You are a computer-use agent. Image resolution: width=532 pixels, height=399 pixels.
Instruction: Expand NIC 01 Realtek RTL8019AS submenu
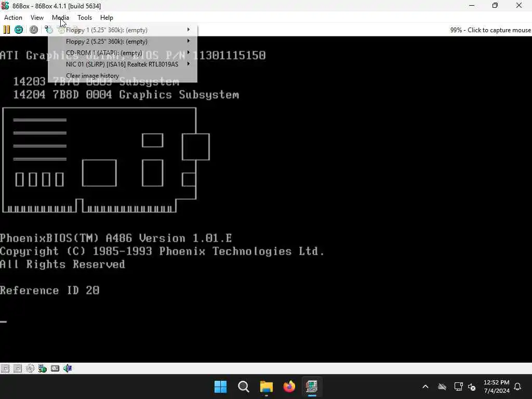pyautogui.click(x=123, y=64)
